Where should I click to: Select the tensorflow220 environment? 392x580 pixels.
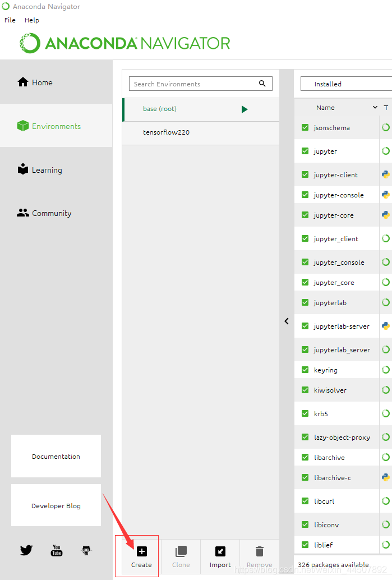201,132
